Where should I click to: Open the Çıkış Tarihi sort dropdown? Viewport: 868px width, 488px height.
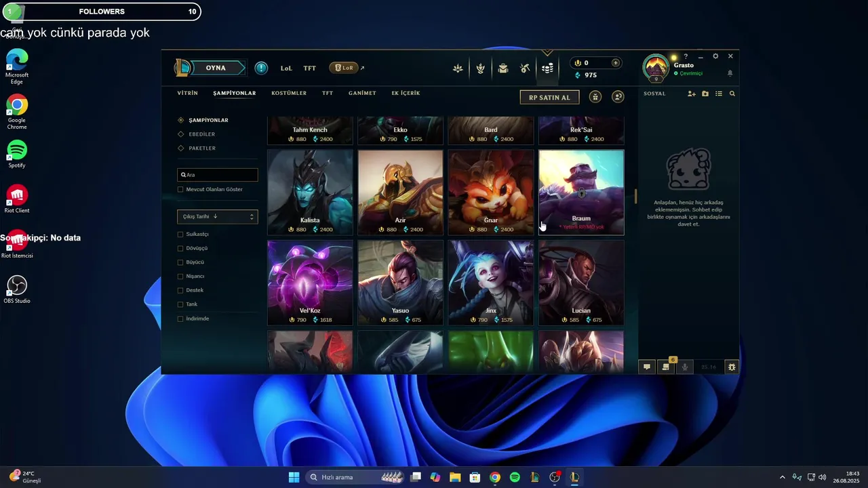pyautogui.click(x=218, y=217)
